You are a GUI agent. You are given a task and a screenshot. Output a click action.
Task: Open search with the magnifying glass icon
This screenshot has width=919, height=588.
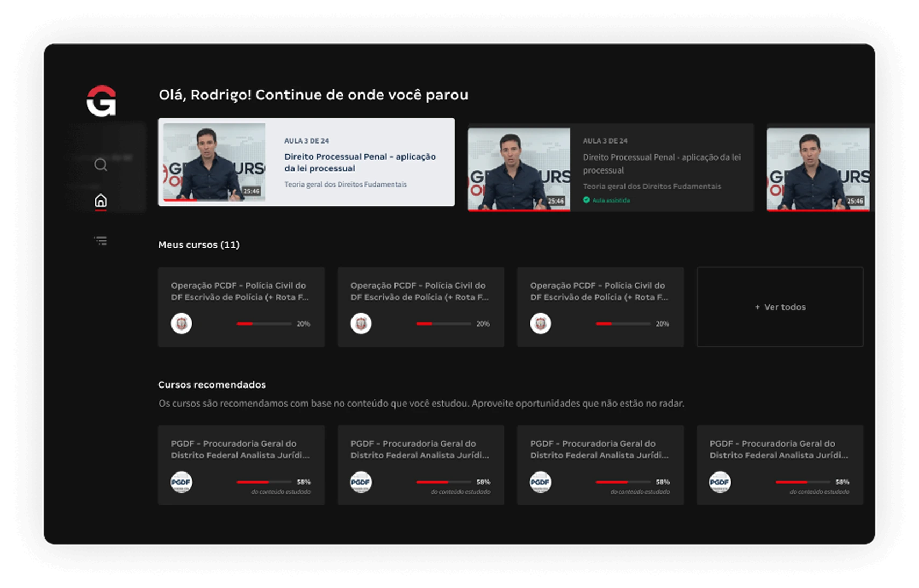(x=100, y=164)
